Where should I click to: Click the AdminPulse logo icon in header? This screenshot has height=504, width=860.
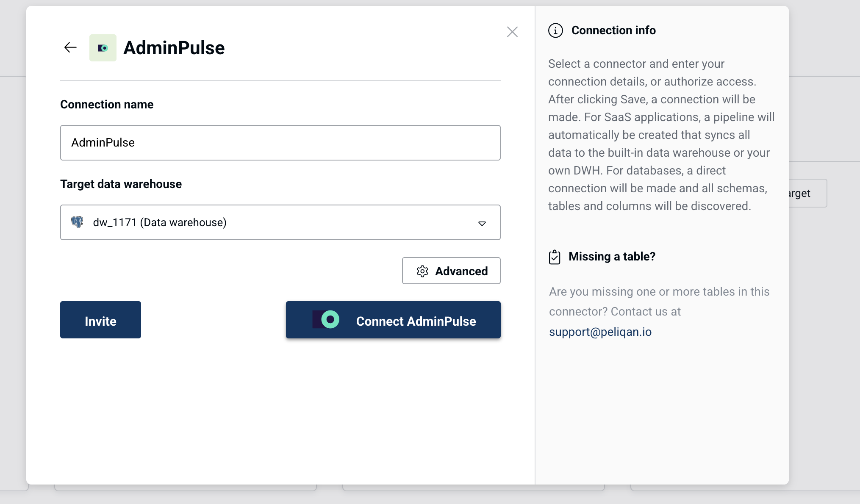pyautogui.click(x=103, y=48)
